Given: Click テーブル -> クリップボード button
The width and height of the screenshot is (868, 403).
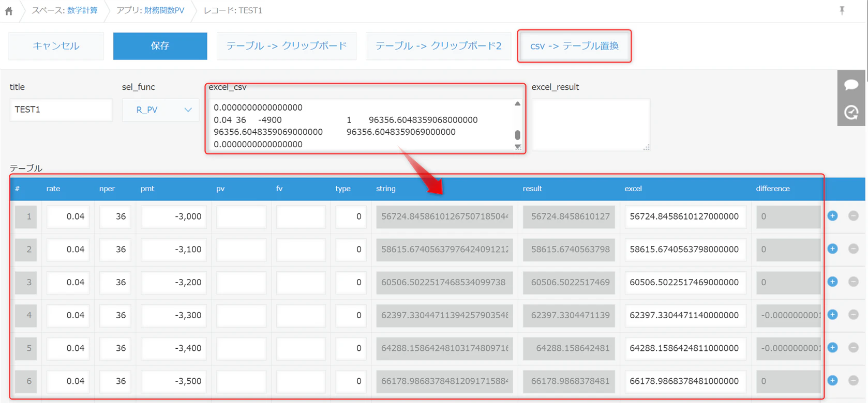Looking at the screenshot, I should (287, 46).
